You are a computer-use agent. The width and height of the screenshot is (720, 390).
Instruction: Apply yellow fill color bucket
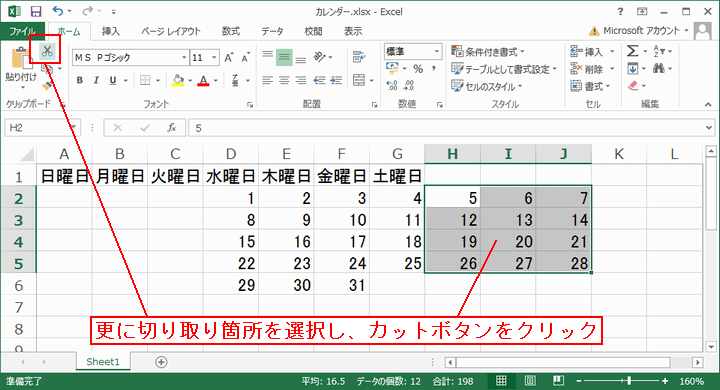pos(178,80)
